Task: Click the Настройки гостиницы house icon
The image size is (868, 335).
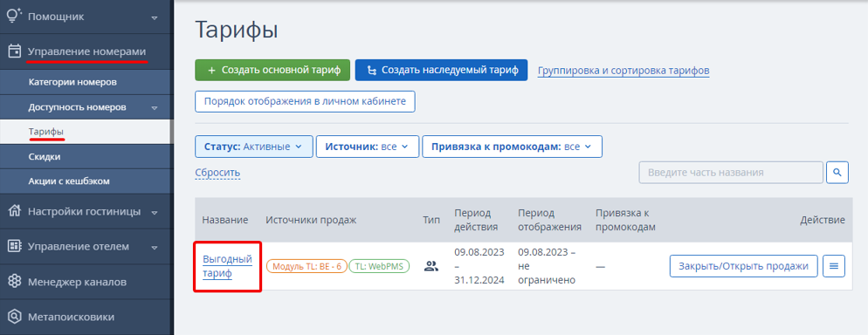Action: 14,211
